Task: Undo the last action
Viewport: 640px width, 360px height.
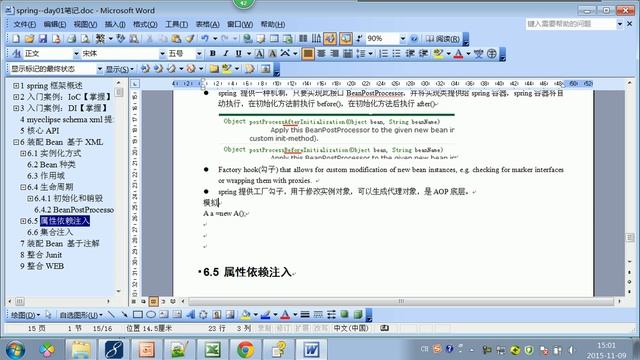Action: [x=205, y=39]
